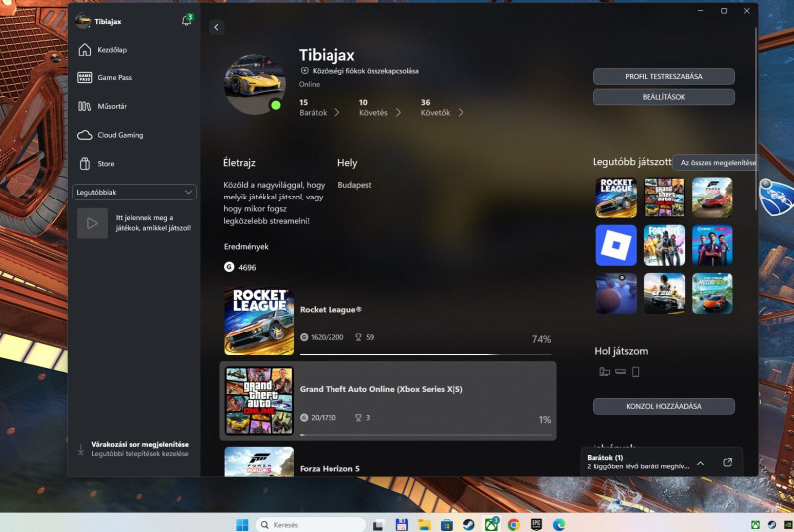Click Rocket League cover art in achievements list

coord(259,321)
